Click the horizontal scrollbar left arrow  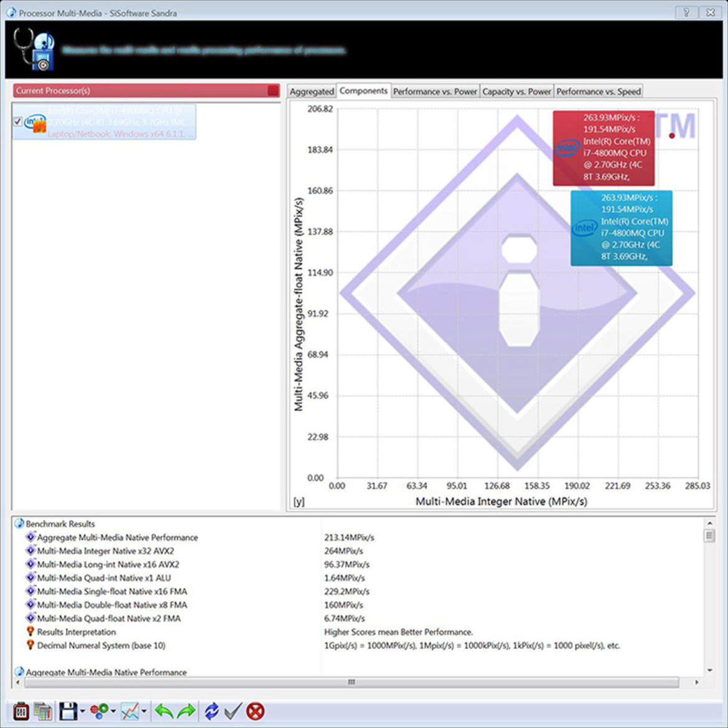coord(17,682)
